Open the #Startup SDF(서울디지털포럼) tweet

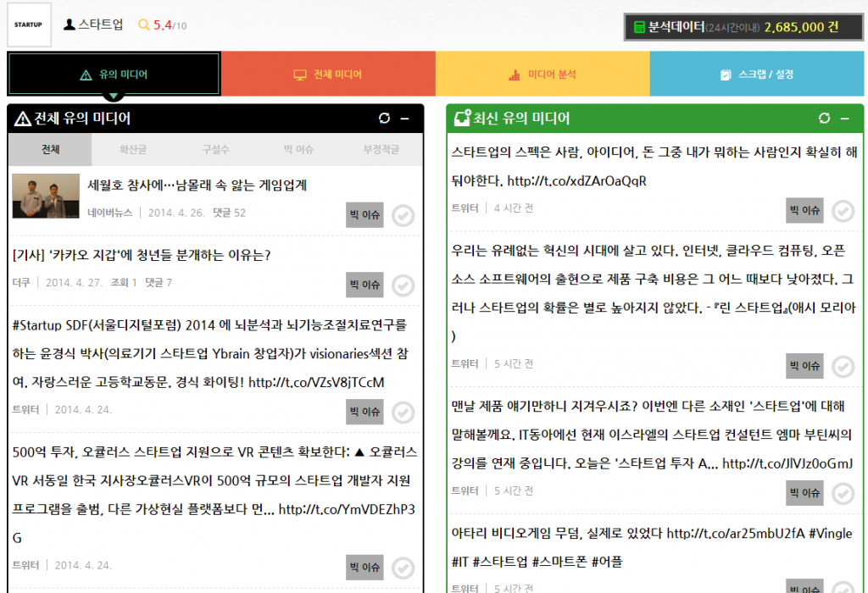point(211,353)
